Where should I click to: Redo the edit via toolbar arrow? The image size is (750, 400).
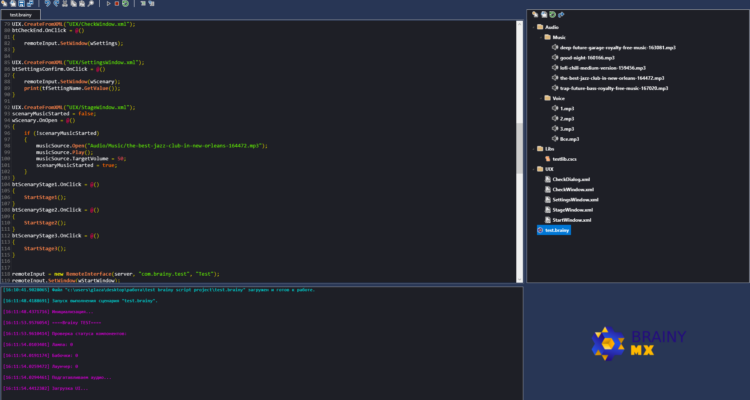click(x=56, y=3)
